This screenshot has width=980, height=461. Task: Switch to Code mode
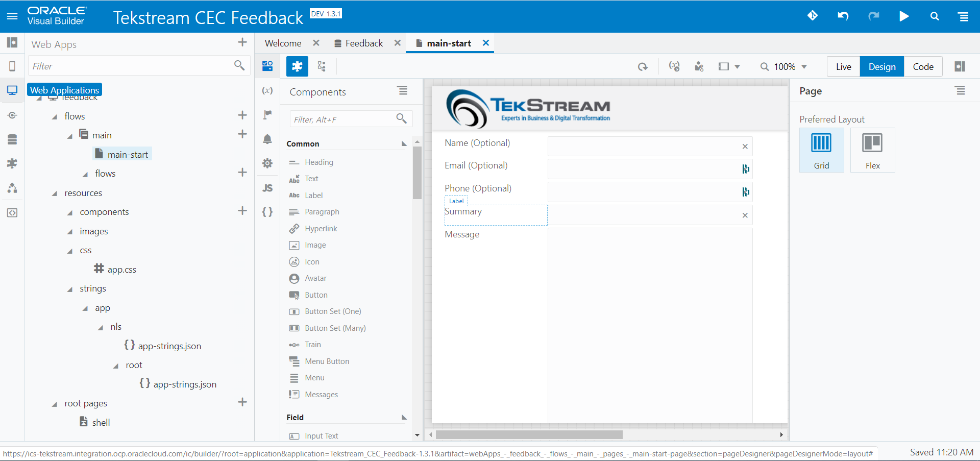click(923, 66)
